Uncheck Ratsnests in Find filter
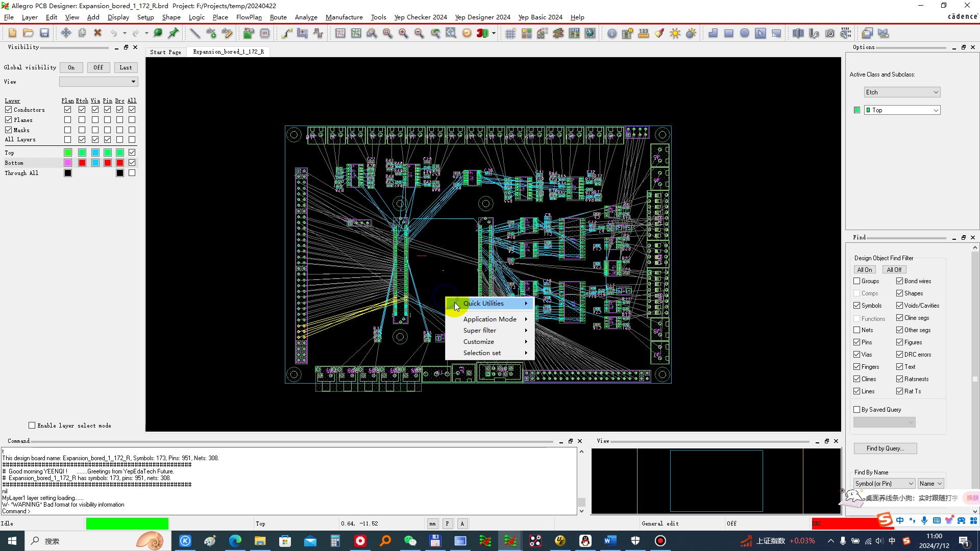Image resolution: width=980 pixels, height=551 pixels. pos(899,379)
